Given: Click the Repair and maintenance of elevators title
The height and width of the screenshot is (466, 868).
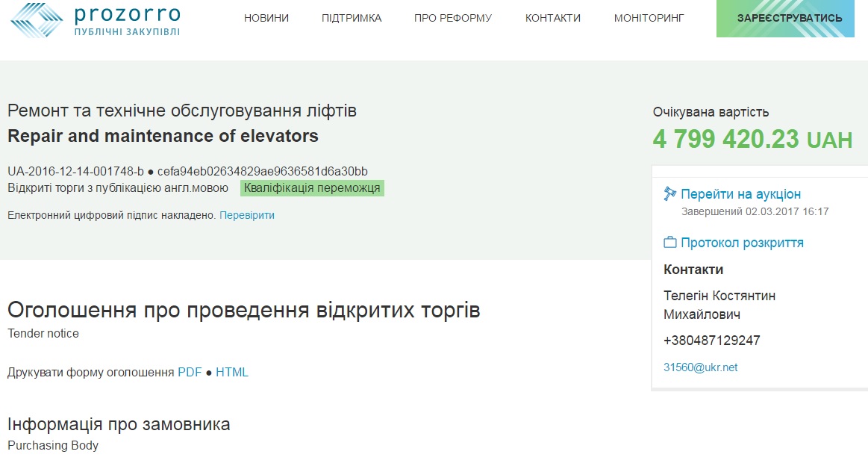Looking at the screenshot, I should point(163,136).
